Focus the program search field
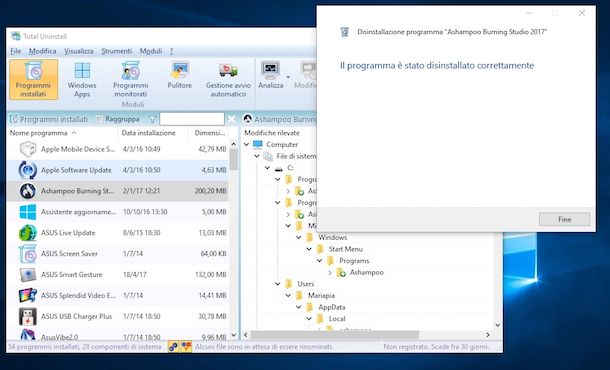The height and width of the screenshot is (370, 610). (192, 119)
